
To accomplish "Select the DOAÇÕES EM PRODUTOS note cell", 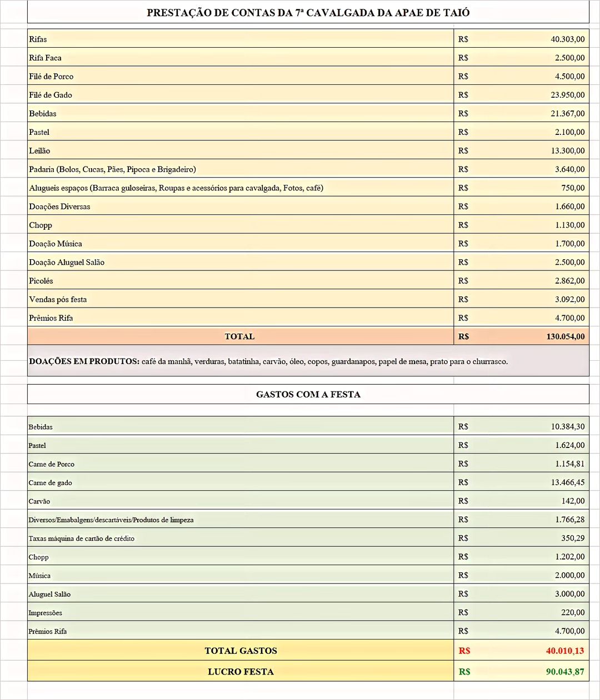I will [308, 361].
